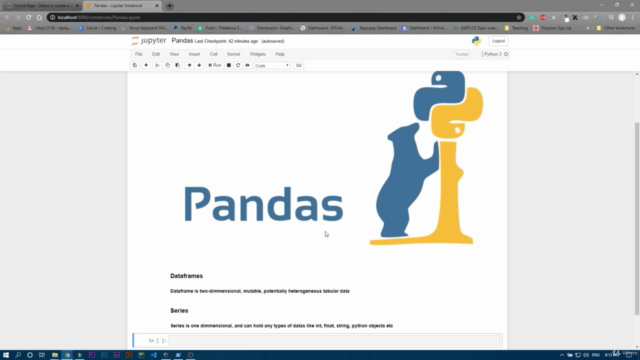
Task: Rename the notebook title Pandas
Action: coord(182,40)
